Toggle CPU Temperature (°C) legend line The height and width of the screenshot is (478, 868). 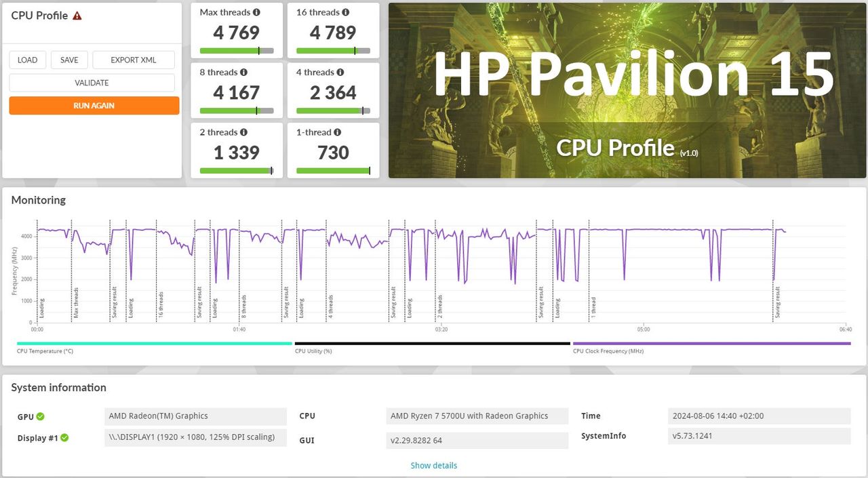point(154,344)
